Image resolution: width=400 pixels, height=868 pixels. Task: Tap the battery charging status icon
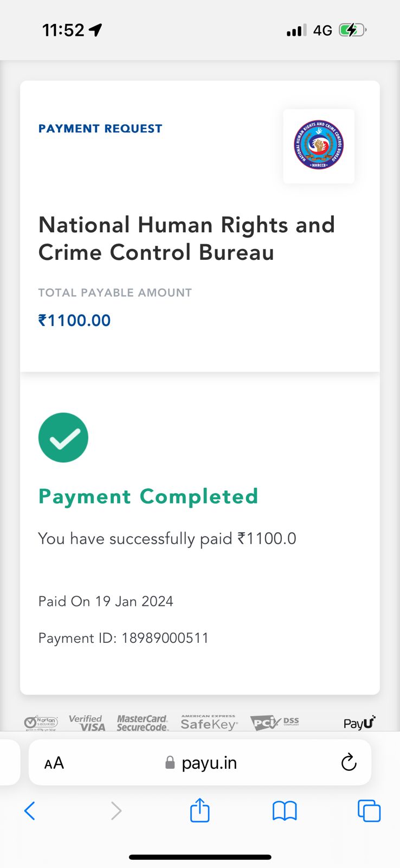(352, 30)
